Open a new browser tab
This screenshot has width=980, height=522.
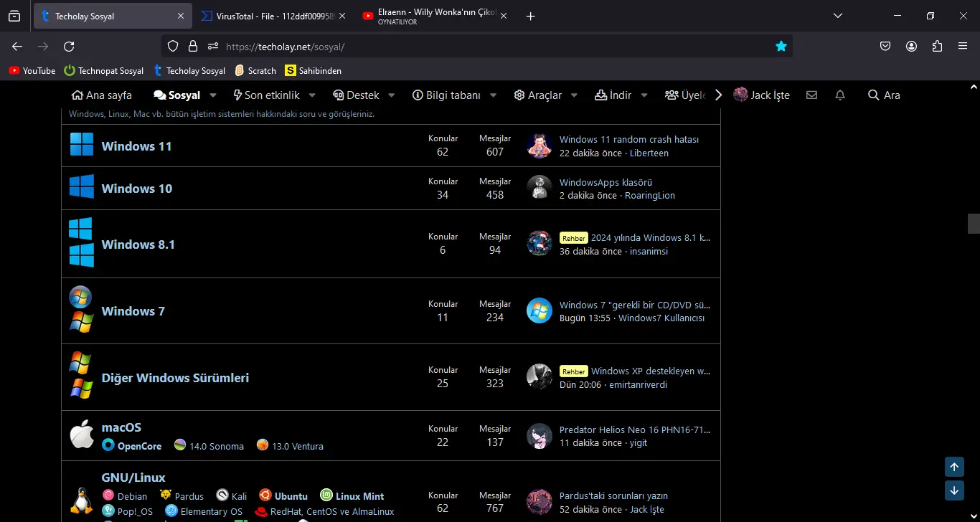[x=531, y=16]
